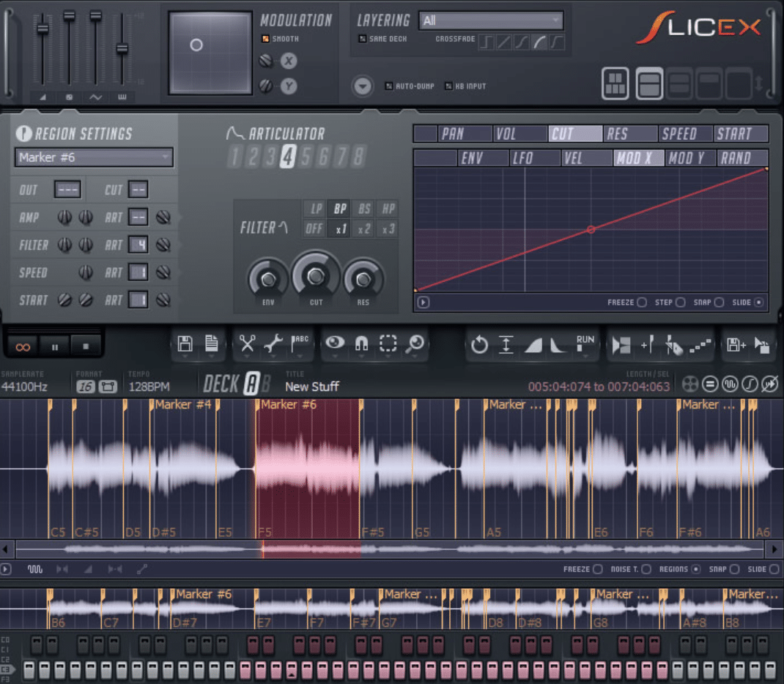Toggle the Smooth modulation checkbox
Image resolution: width=784 pixels, height=684 pixels.
[265, 39]
